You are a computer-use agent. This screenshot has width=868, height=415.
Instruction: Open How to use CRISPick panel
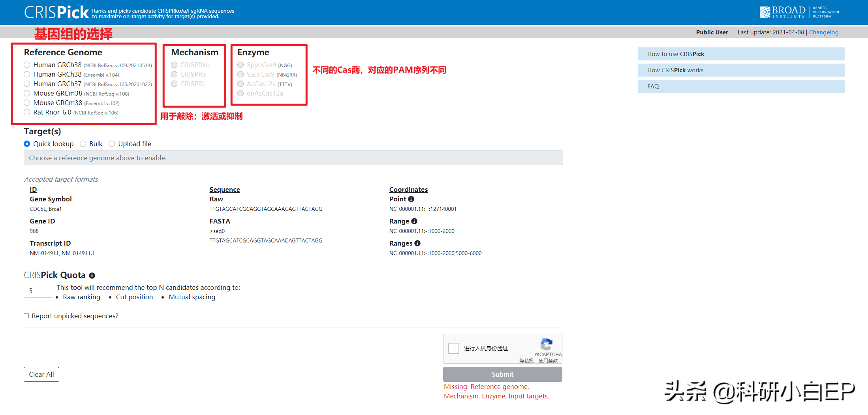tap(741, 54)
